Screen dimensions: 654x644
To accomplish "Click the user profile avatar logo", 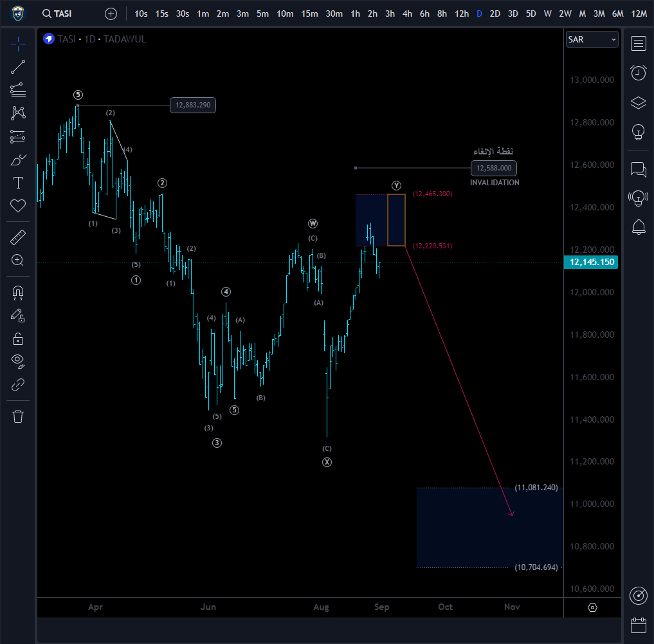I will click(17, 14).
